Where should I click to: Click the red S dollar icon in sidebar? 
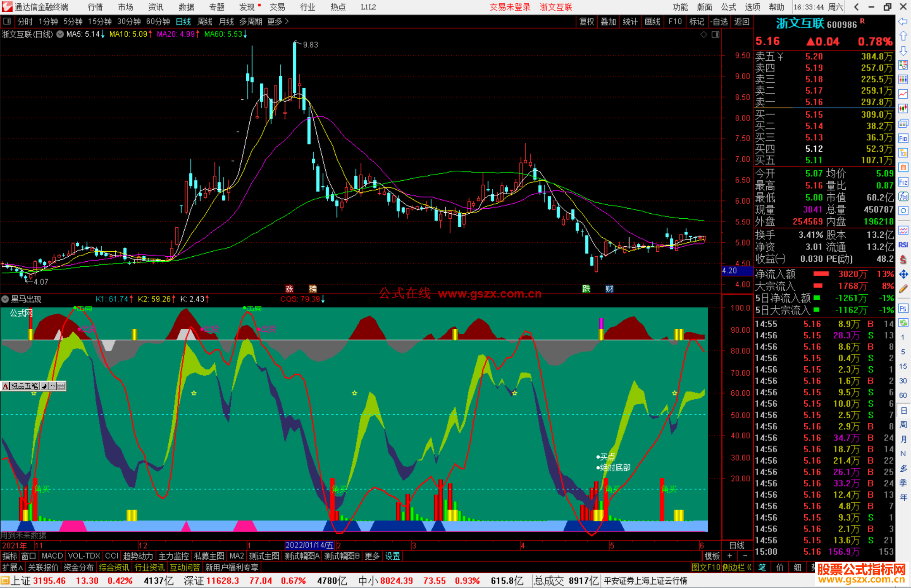click(903, 260)
